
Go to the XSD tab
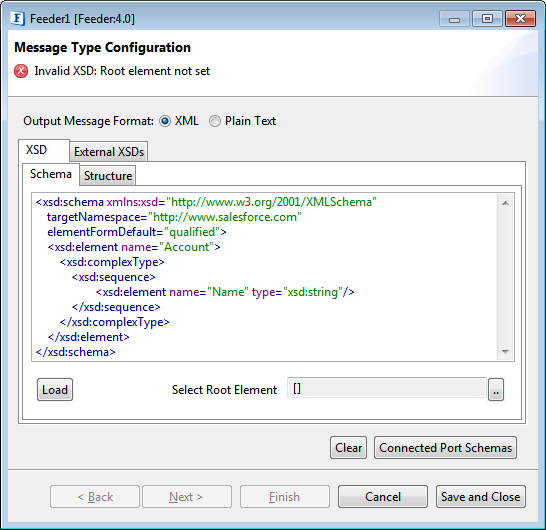pyautogui.click(x=36, y=150)
